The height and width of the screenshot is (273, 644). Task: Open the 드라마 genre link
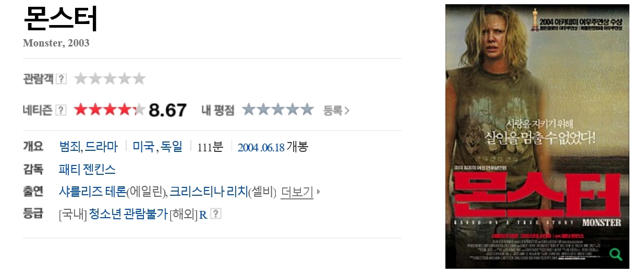click(x=101, y=147)
